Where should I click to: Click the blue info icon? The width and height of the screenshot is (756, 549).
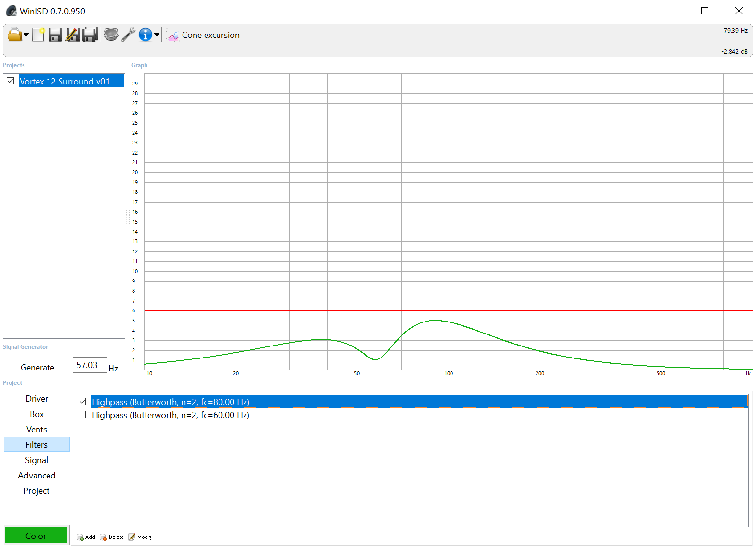[145, 35]
